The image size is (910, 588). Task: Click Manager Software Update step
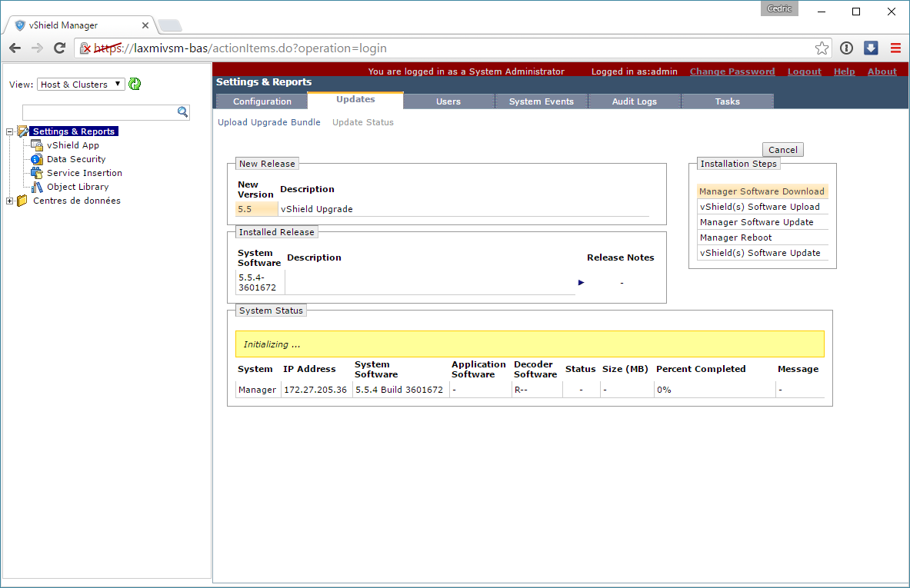(x=762, y=222)
